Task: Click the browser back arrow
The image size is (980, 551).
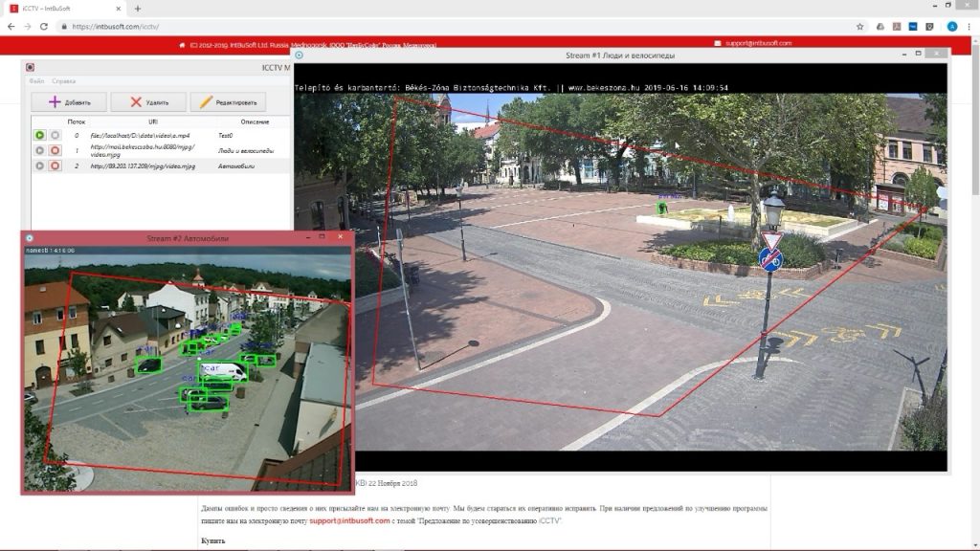Action: [x=11, y=26]
